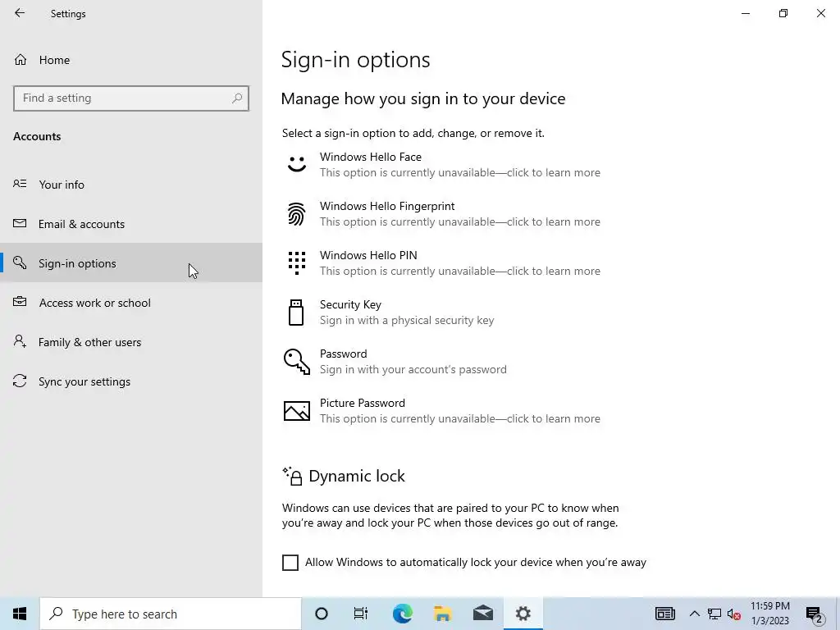Open the Action Center notifications icon
The height and width of the screenshot is (630, 840).
point(814,614)
